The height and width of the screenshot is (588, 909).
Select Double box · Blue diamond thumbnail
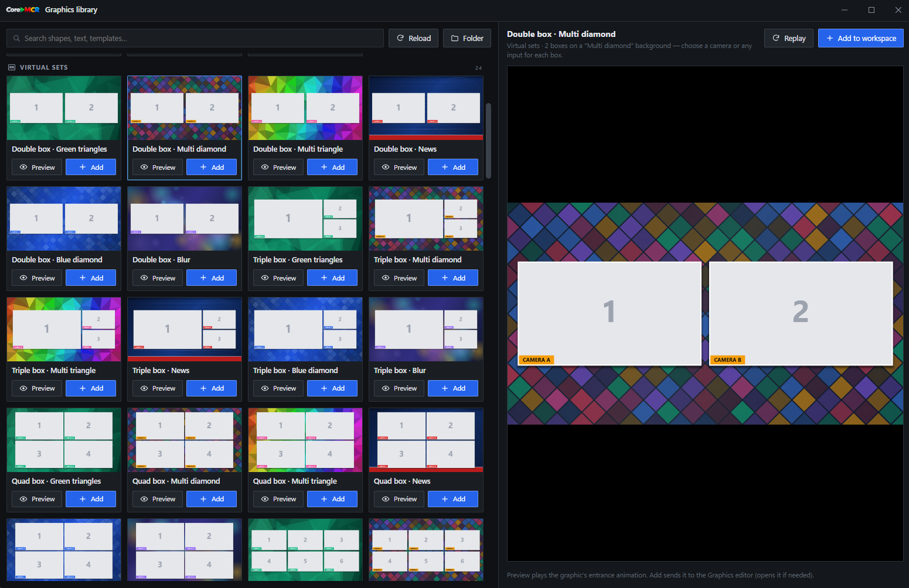click(64, 218)
